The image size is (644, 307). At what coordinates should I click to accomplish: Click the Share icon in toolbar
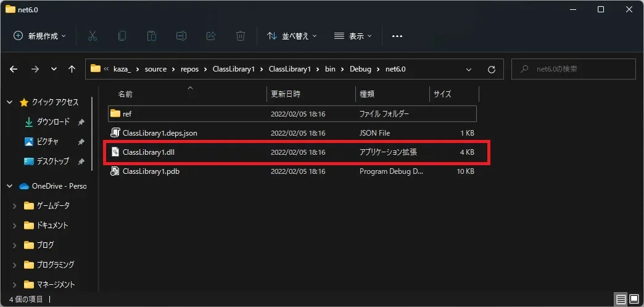(x=211, y=36)
